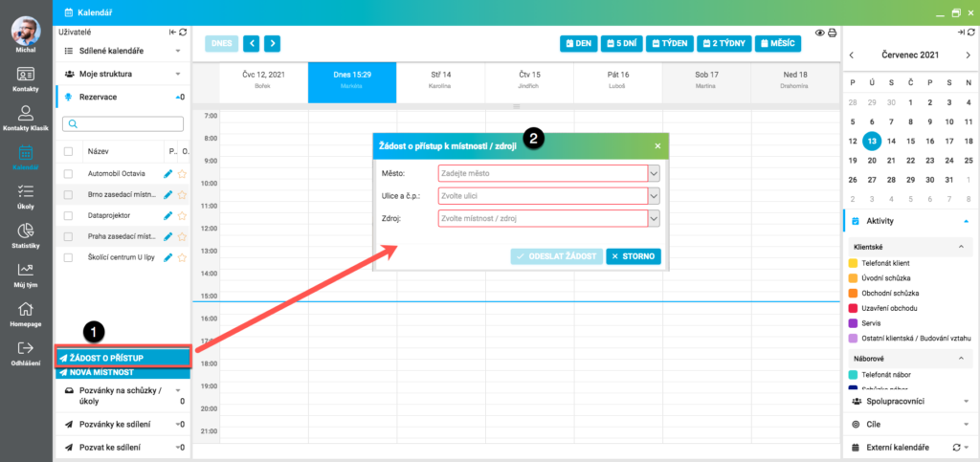Open the Město dropdown in the dialog
Viewport: 980px width, 462px height.
click(x=654, y=173)
